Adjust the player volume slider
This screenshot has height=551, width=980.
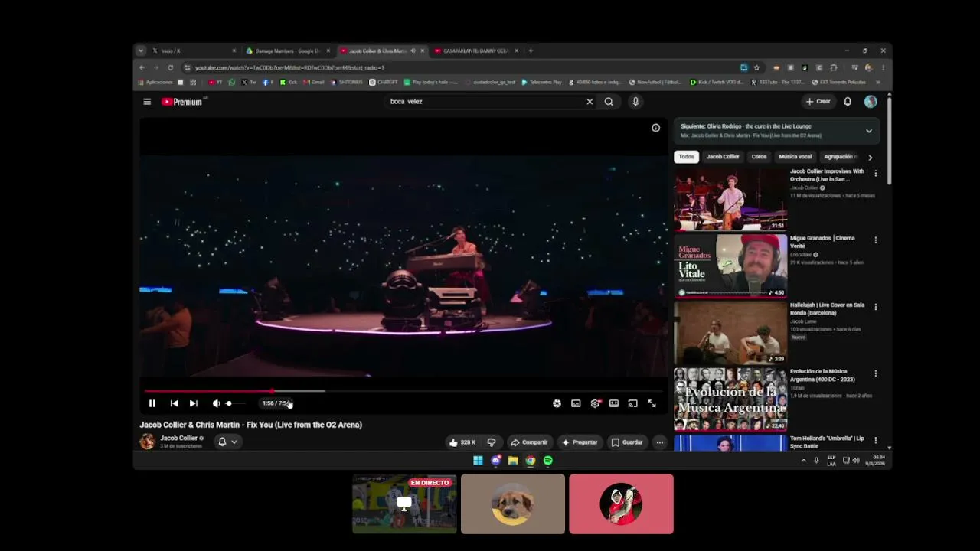point(235,403)
